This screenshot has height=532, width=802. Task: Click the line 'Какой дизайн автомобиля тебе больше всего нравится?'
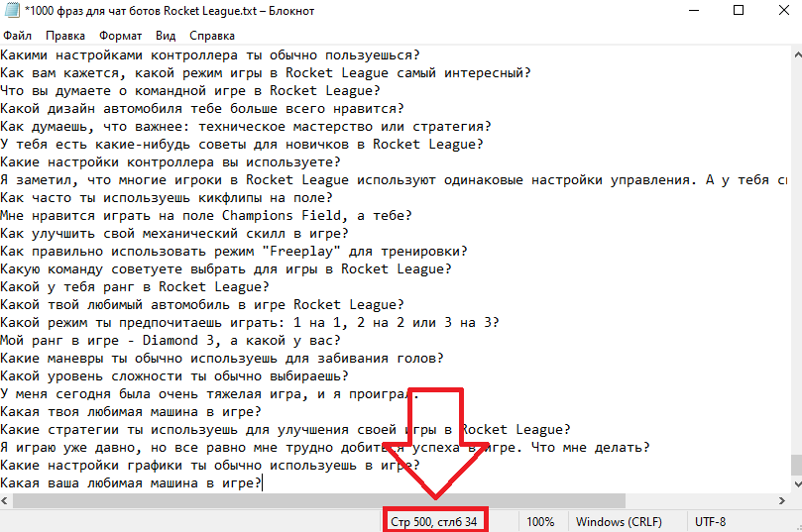click(x=202, y=109)
